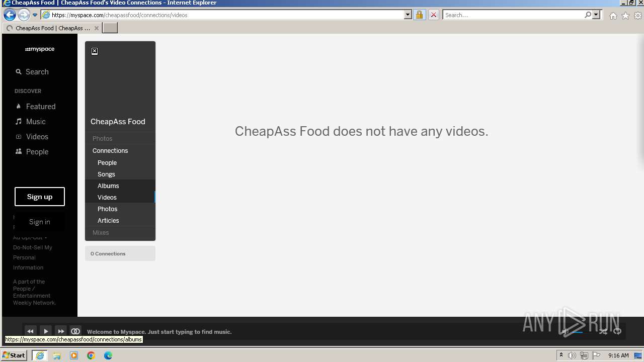Image resolution: width=644 pixels, height=362 pixels.
Task: Open the Music section
Action: (36, 122)
